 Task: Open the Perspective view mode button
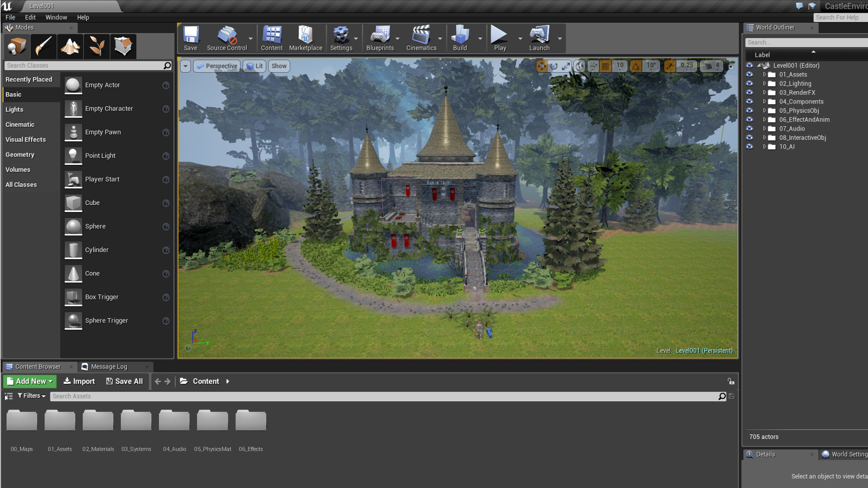coord(216,66)
